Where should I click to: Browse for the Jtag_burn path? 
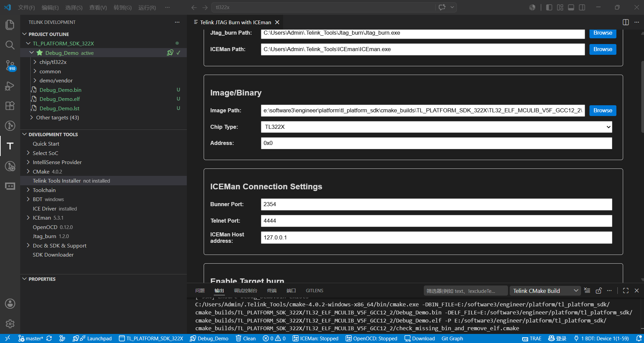pos(603,33)
